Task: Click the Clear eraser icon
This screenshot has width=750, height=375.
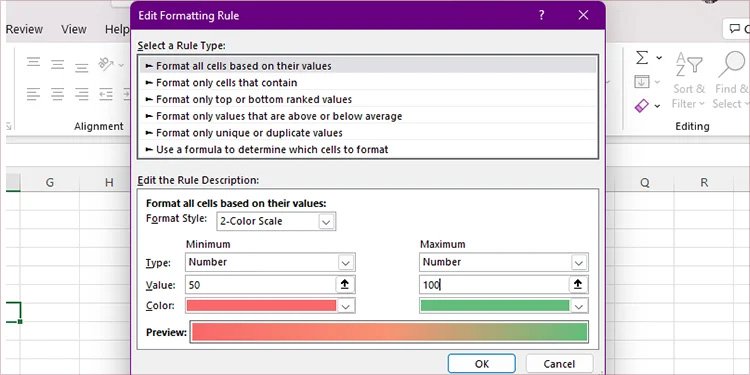Action: [x=641, y=105]
